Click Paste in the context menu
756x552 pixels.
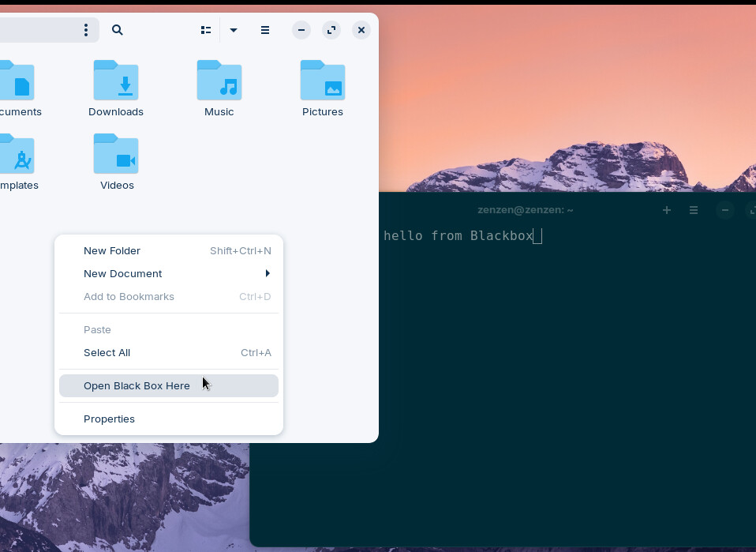point(169,330)
